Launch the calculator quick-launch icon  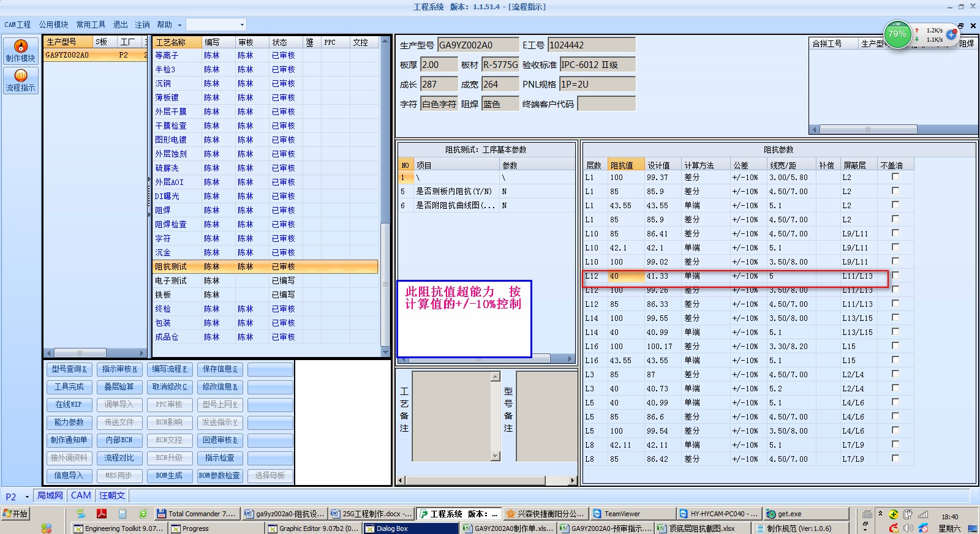pyautogui.click(x=123, y=514)
